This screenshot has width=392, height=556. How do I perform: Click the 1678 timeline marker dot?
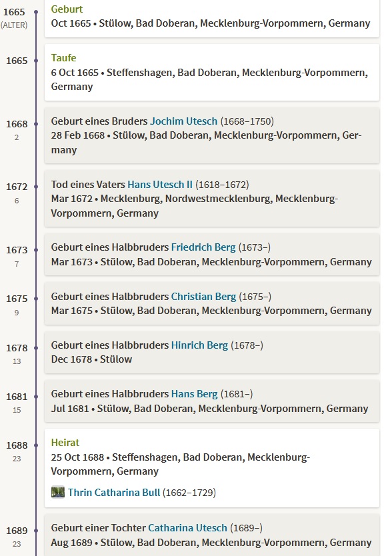pos(36,348)
